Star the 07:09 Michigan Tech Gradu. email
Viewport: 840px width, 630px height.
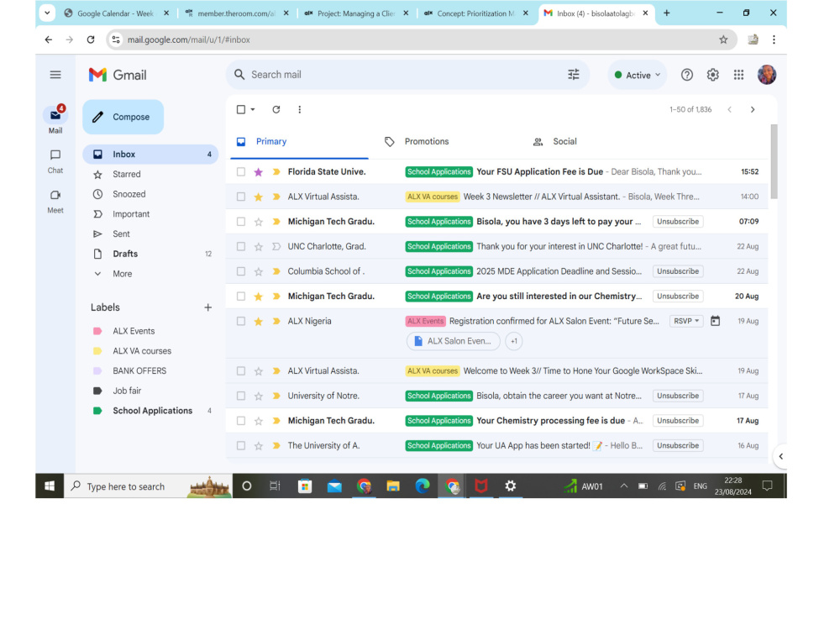coord(258,222)
